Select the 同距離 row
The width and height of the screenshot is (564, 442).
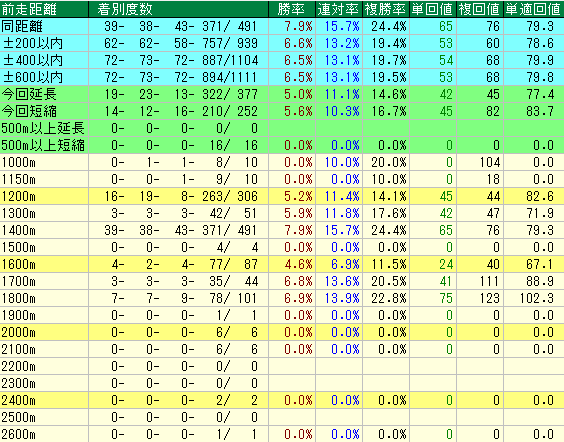click(x=282, y=26)
